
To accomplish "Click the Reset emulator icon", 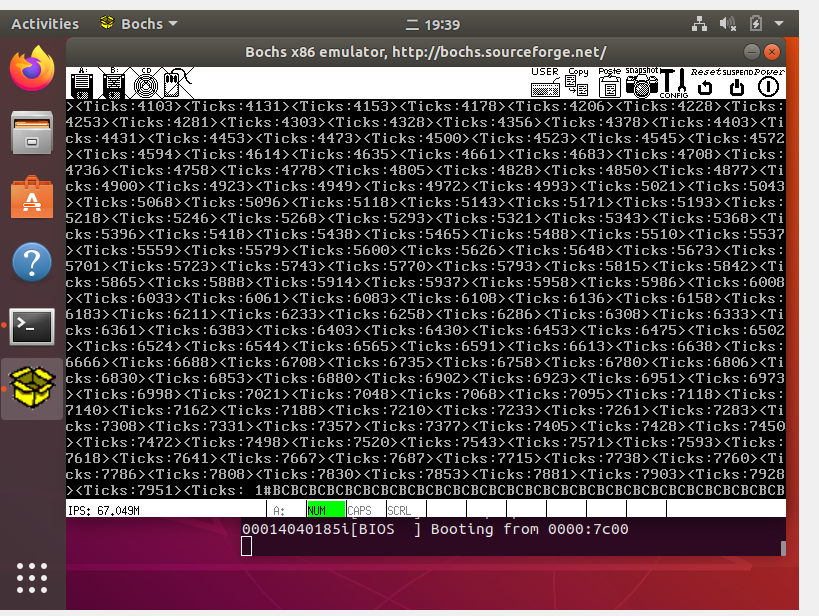I will 706,83.
